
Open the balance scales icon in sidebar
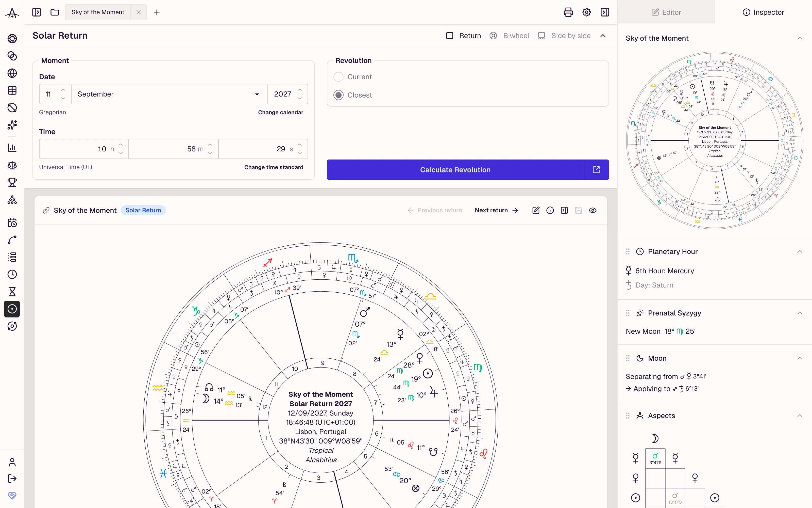point(12,165)
